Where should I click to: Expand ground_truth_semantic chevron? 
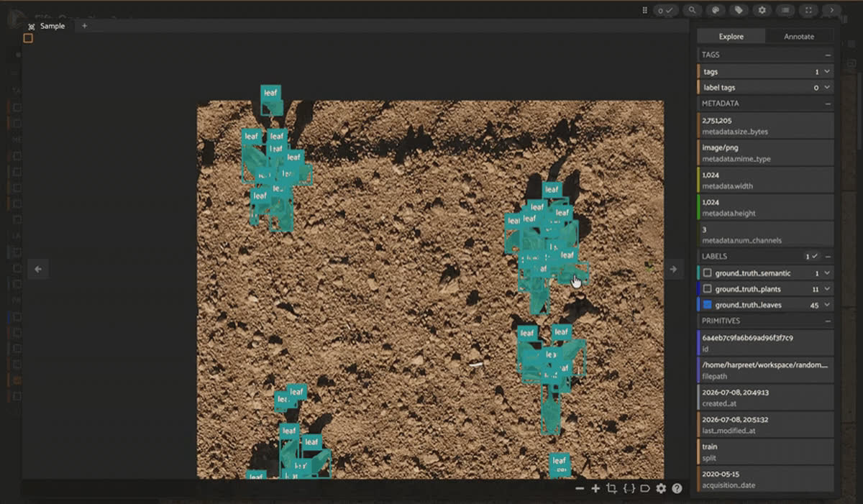(827, 273)
